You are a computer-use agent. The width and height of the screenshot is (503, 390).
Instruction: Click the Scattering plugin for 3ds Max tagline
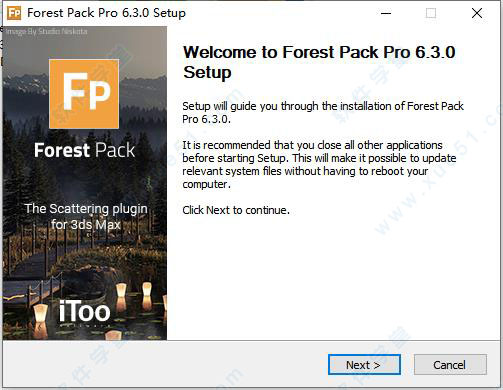[86, 216]
